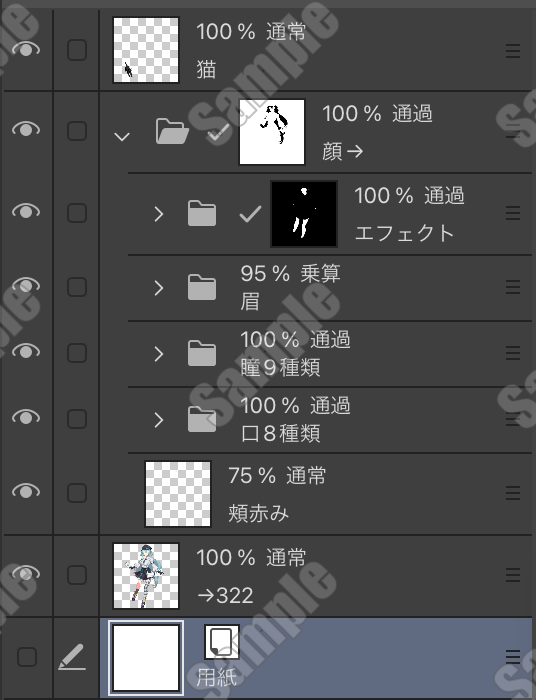Expand the 口8種類 folder
536x700 pixels.
(159, 420)
